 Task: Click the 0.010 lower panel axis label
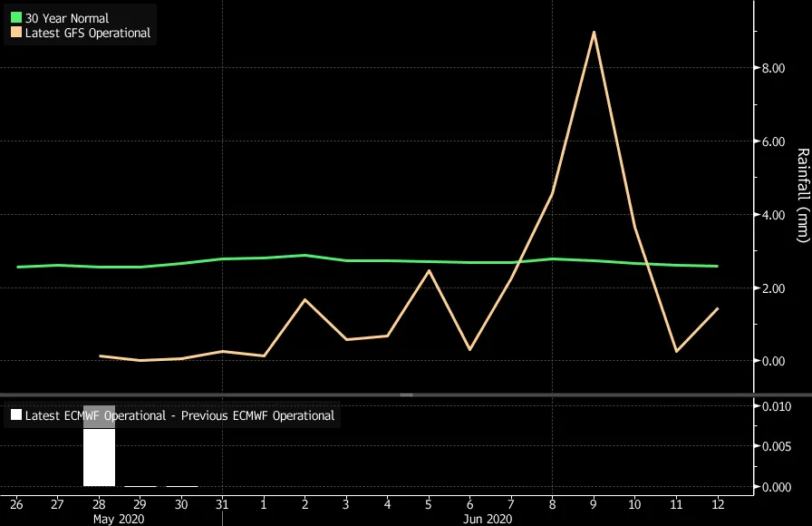[x=777, y=406]
